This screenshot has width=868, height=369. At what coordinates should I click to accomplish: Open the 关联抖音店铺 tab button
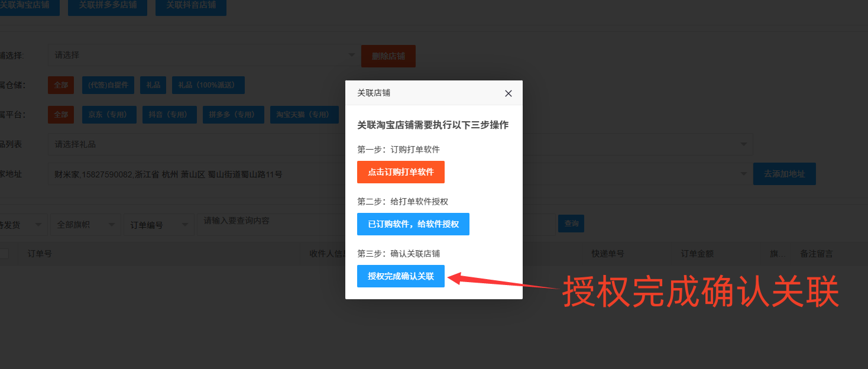tap(190, 5)
